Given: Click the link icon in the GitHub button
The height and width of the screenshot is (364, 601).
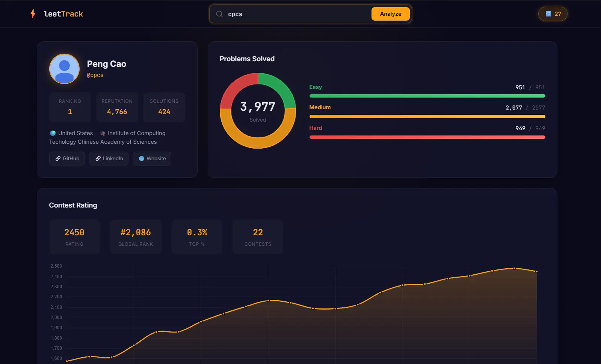Looking at the screenshot, I should [58, 159].
